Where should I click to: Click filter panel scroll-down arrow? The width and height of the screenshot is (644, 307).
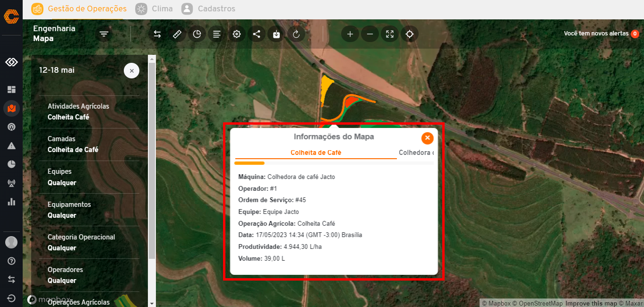pos(152,303)
